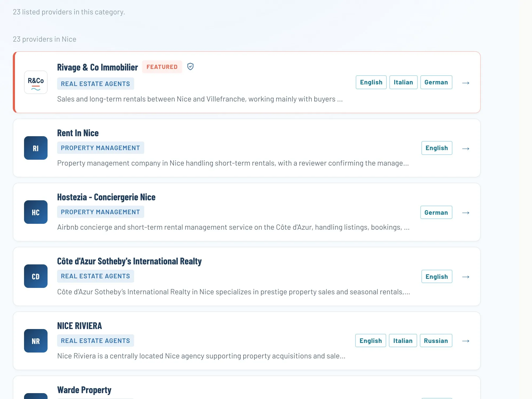Screen dimensions: 532x399
Task: Open the R&Co logo thumbnail
Action: pos(36,82)
